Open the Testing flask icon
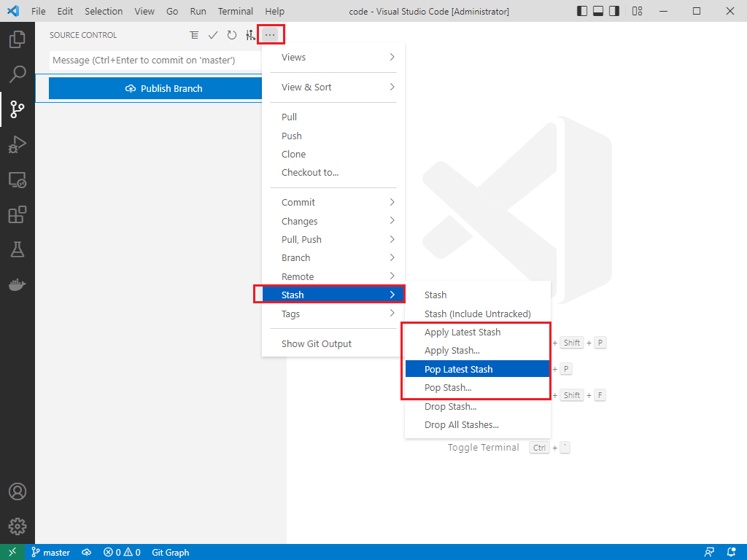 18,249
